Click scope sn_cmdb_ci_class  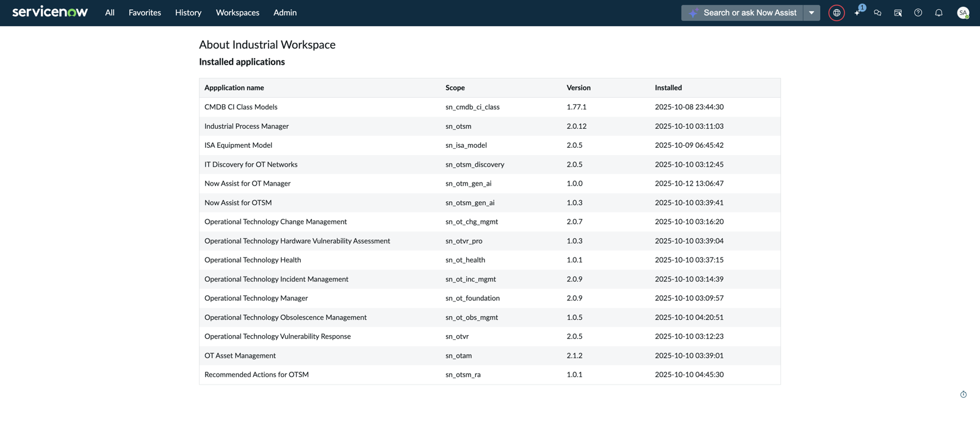point(472,107)
